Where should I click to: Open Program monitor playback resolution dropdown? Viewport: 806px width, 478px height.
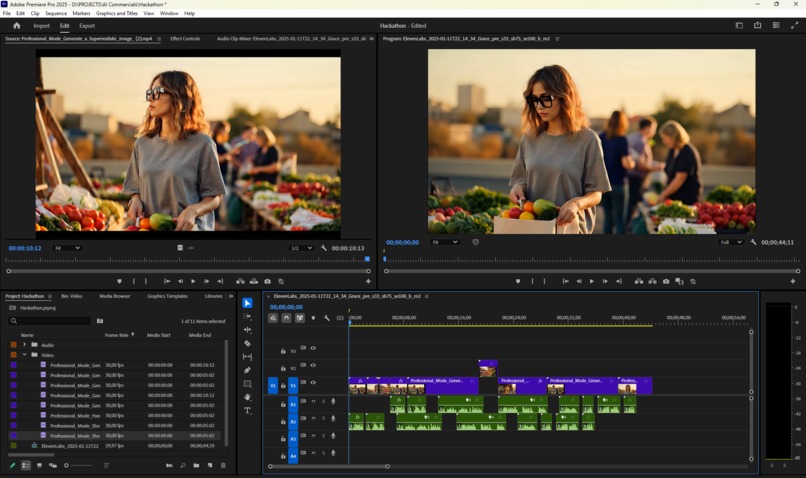[x=731, y=242]
